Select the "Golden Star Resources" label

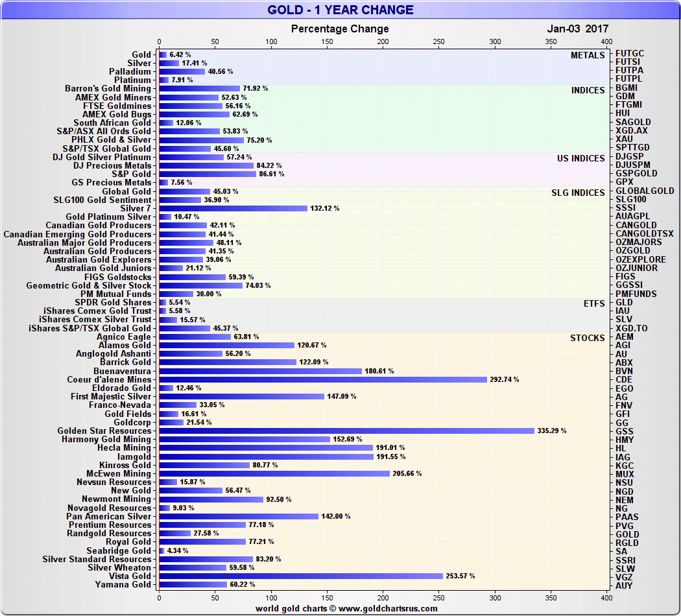[x=104, y=431]
